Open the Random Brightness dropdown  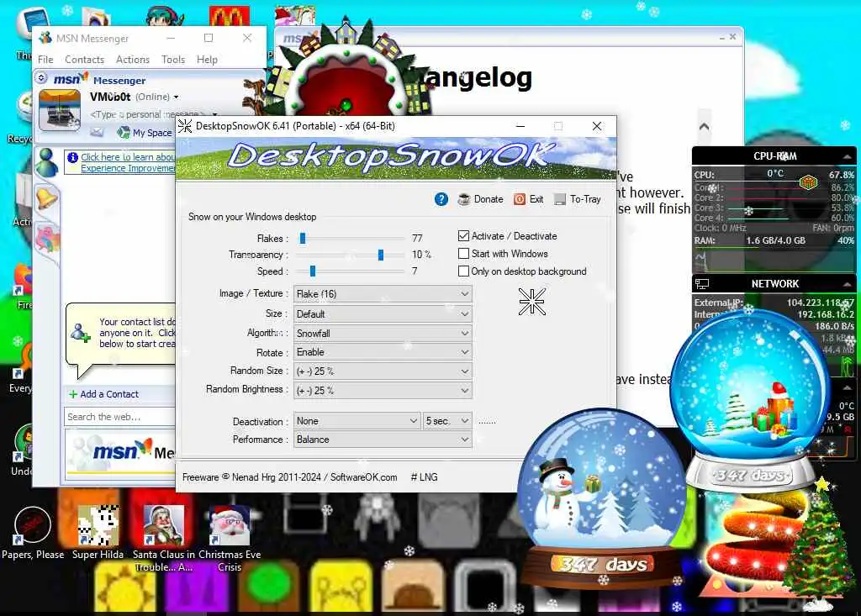coord(383,390)
